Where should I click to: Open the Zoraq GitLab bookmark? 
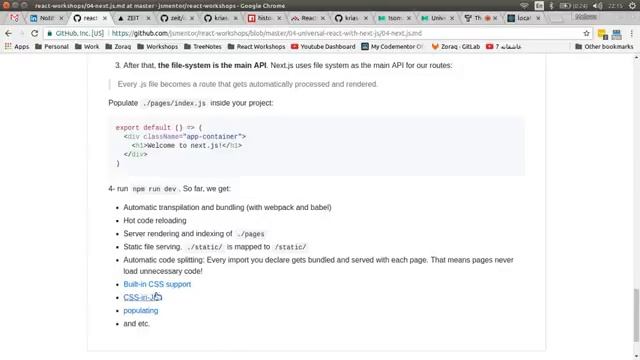pyautogui.click(x=456, y=47)
